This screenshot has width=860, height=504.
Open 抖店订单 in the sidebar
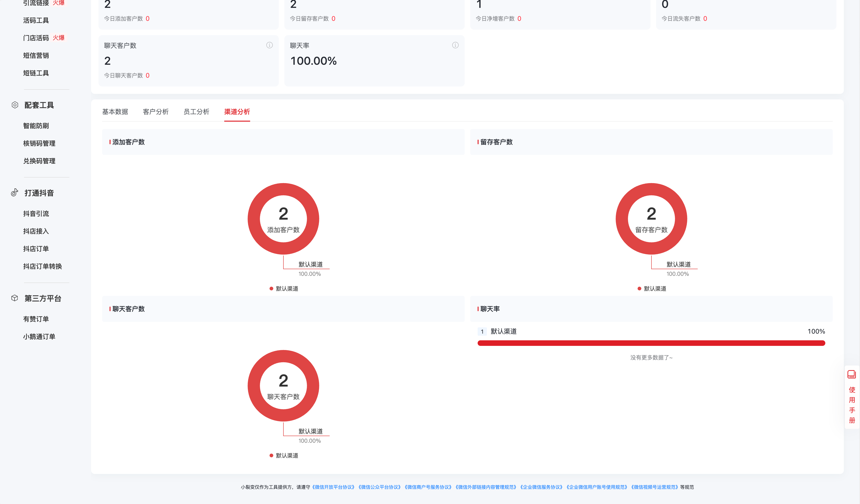click(36, 249)
